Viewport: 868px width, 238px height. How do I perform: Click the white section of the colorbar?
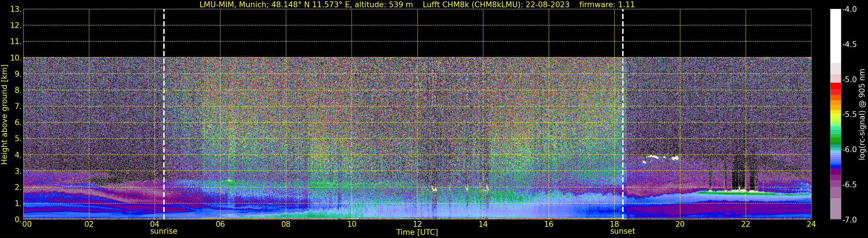tap(836, 36)
